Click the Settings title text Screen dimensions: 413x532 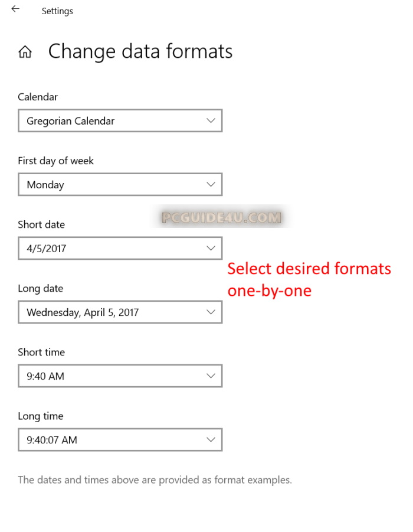57,11
